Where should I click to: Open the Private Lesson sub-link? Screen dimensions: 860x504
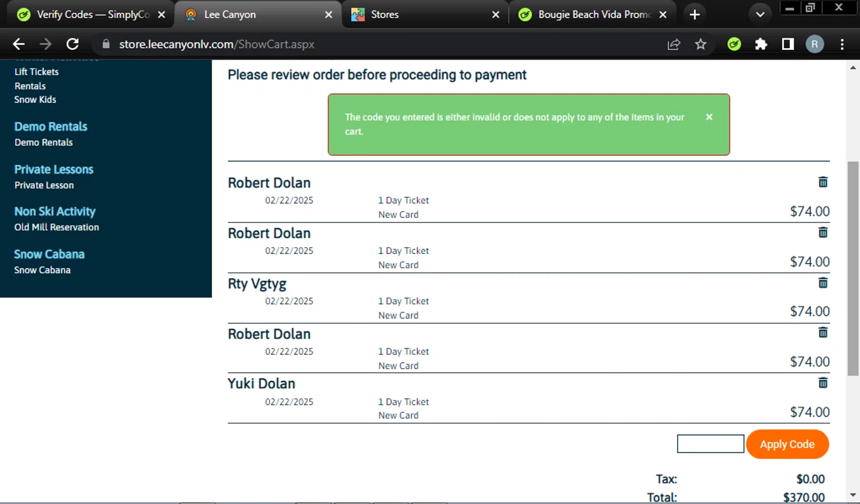click(x=44, y=185)
